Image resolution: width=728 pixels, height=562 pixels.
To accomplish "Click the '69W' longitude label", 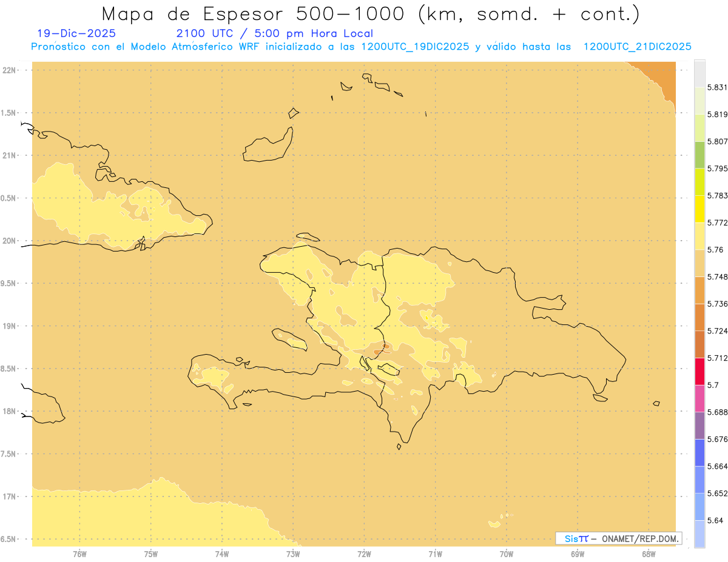I will pos(578,554).
